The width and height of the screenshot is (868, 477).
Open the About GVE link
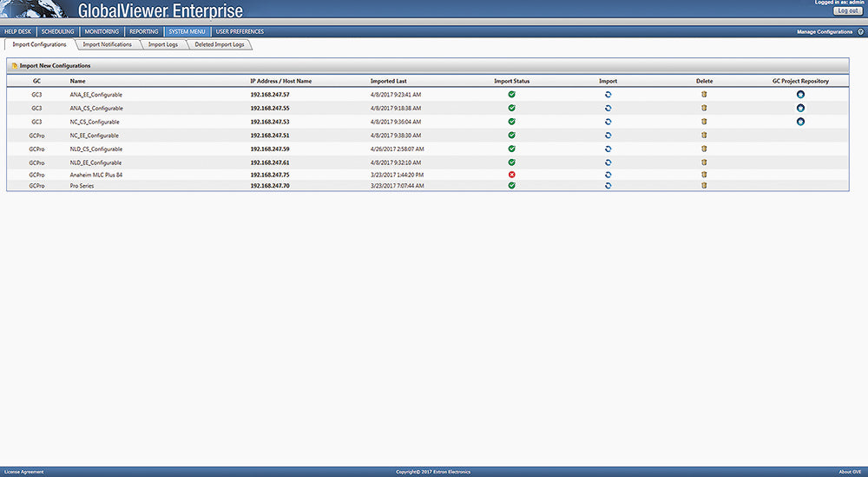850,472
